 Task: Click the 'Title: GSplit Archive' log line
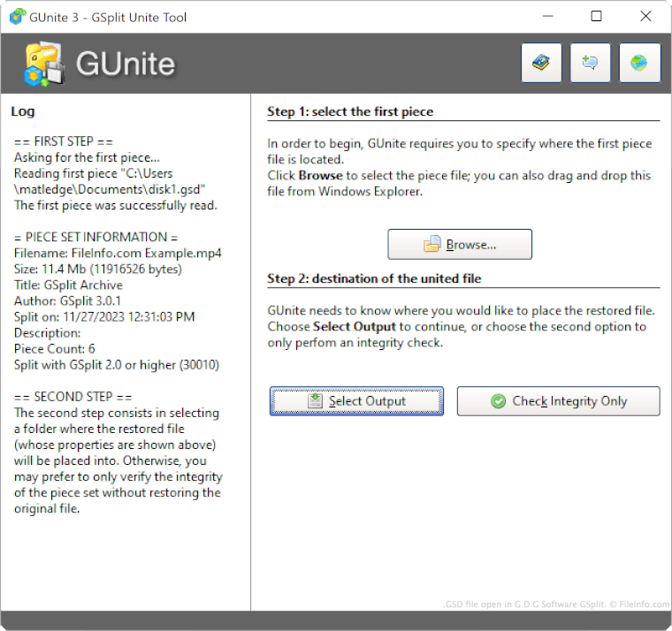(x=68, y=285)
